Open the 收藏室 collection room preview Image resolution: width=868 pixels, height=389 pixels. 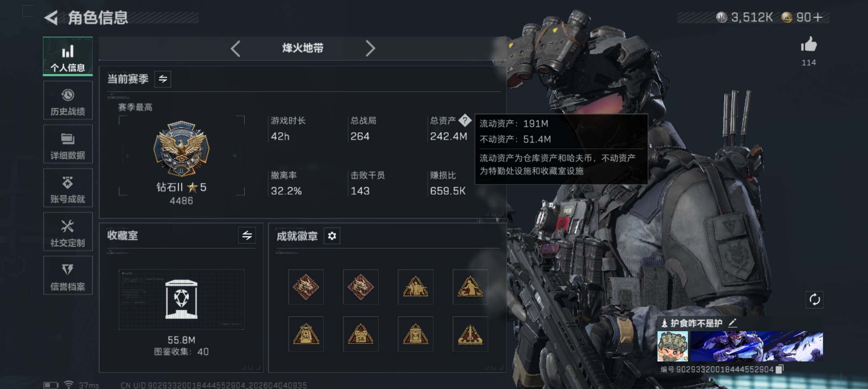pos(181,299)
